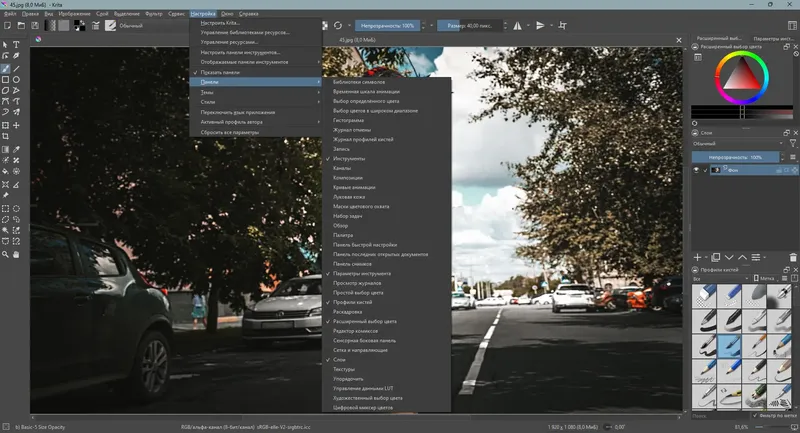This screenshot has width=800, height=433.
Task: Delete layer using the trash icon
Action: (793, 257)
